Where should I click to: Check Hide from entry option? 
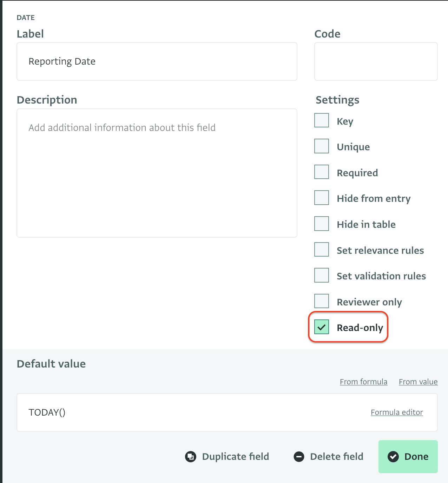pyautogui.click(x=322, y=198)
